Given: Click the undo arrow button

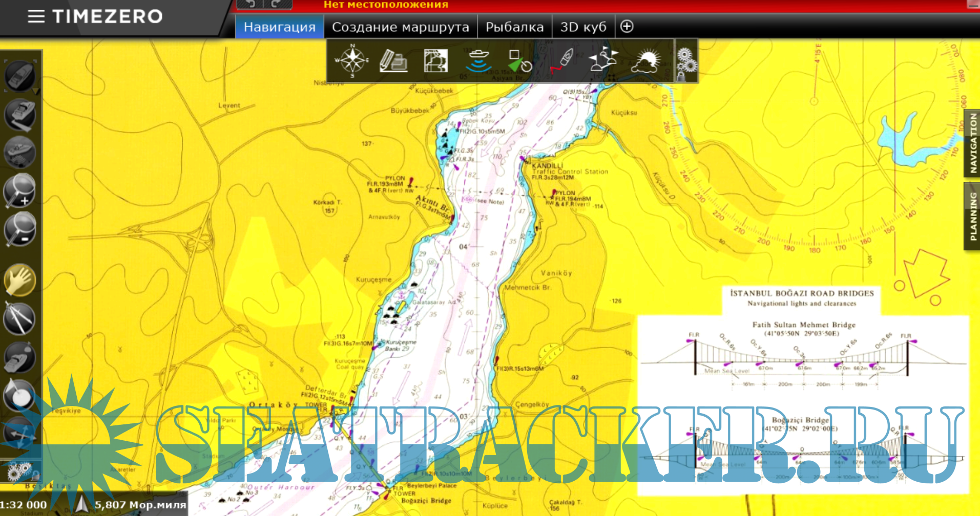Looking at the screenshot, I should coord(251,5).
